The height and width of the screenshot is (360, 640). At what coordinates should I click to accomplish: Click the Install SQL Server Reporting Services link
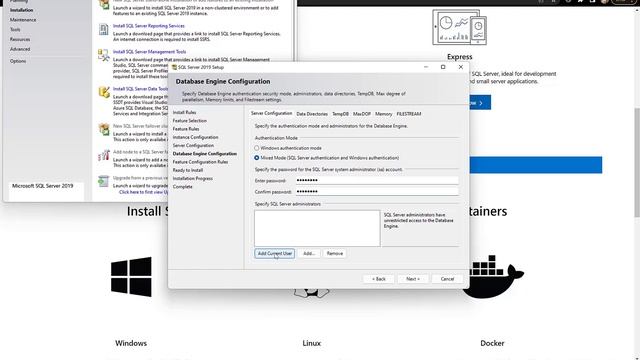coord(149,26)
